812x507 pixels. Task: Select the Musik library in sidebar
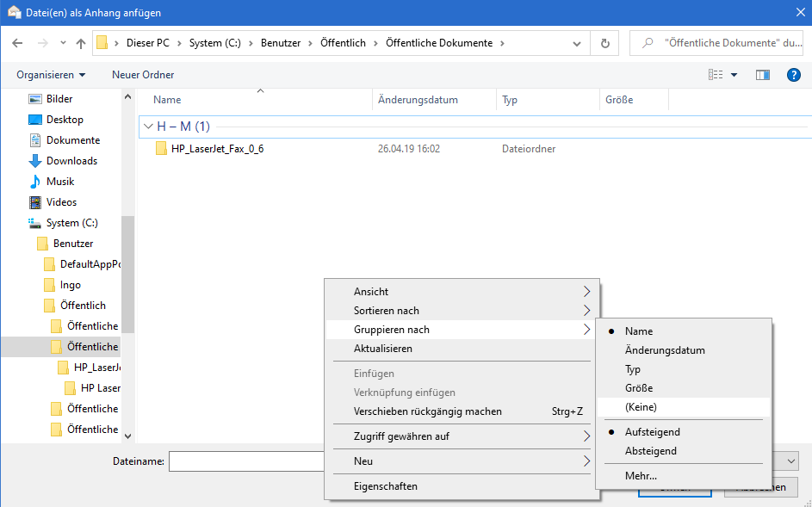[x=60, y=182]
